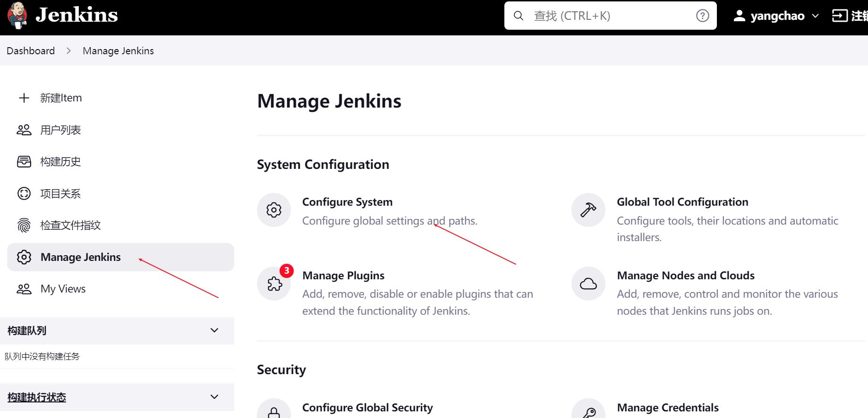Click the Global Tool Configuration hammer icon
Image resolution: width=868 pixels, height=418 pixels.
pos(588,210)
